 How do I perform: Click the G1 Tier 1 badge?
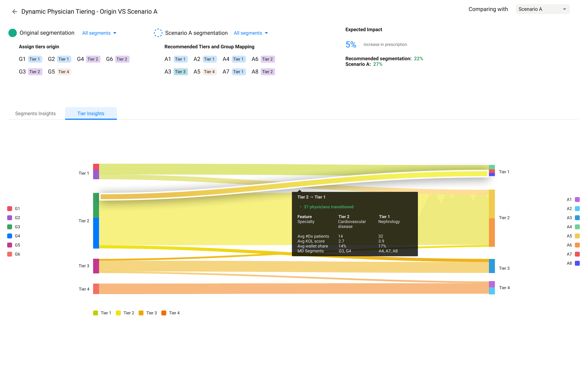click(35, 59)
